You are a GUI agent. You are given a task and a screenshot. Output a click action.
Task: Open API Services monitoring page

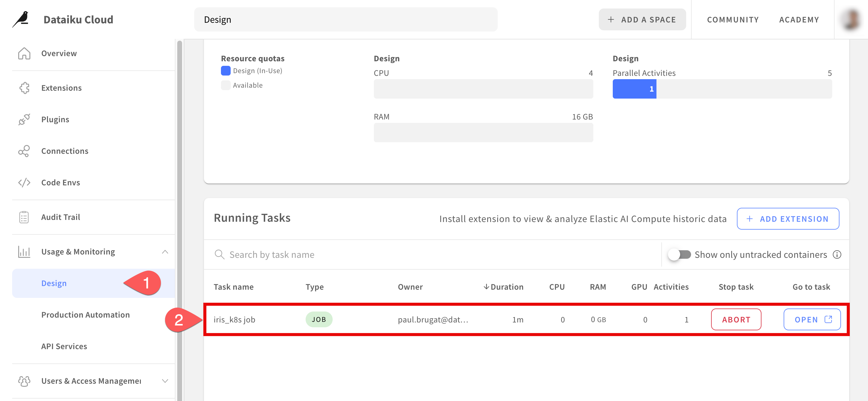[64, 346]
